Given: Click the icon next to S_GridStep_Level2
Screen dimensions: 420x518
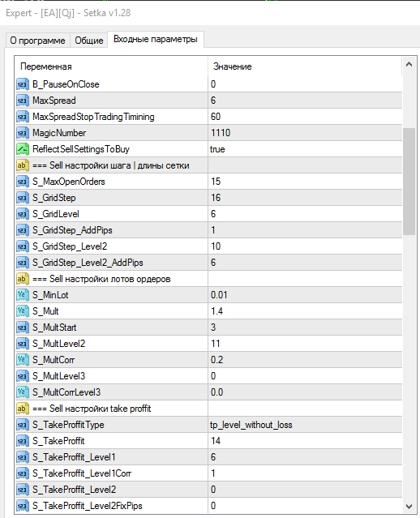Looking at the screenshot, I should coord(23,246).
